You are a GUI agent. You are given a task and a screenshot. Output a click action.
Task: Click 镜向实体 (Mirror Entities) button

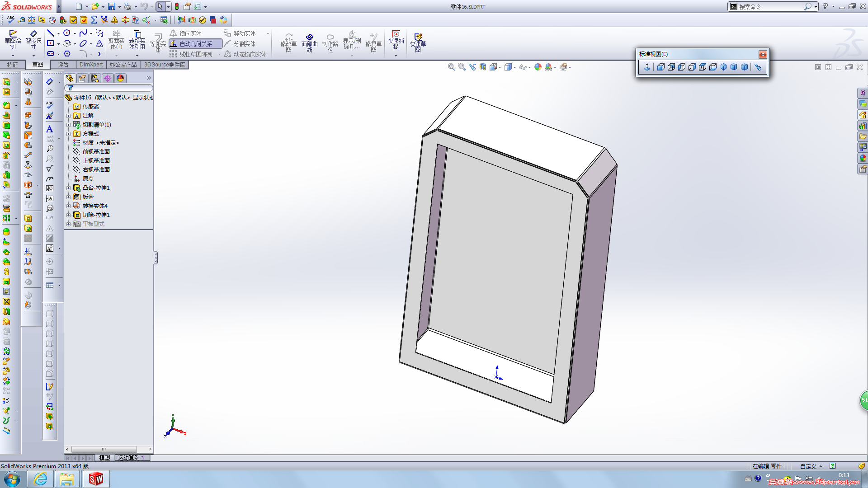(x=186, y=33)
